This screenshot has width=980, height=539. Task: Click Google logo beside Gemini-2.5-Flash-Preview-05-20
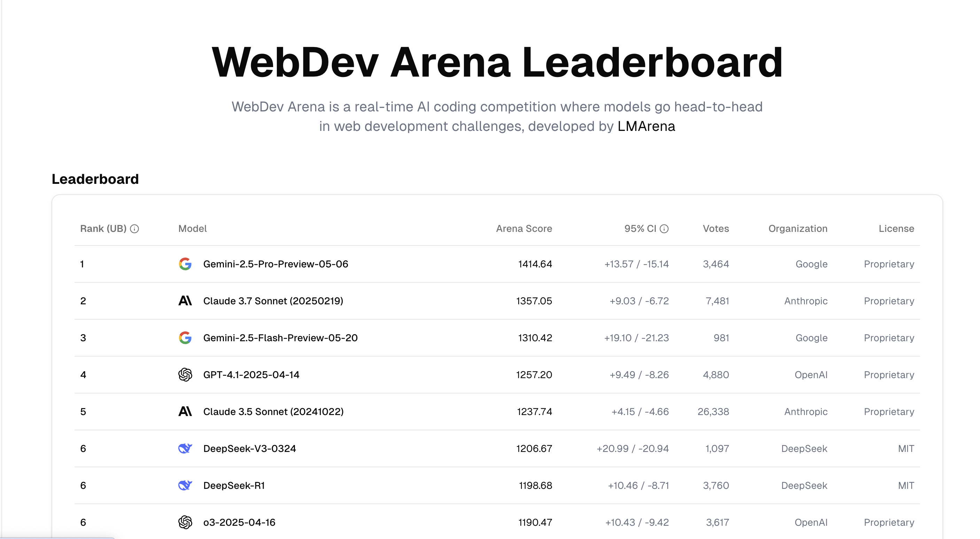[185, 338]
